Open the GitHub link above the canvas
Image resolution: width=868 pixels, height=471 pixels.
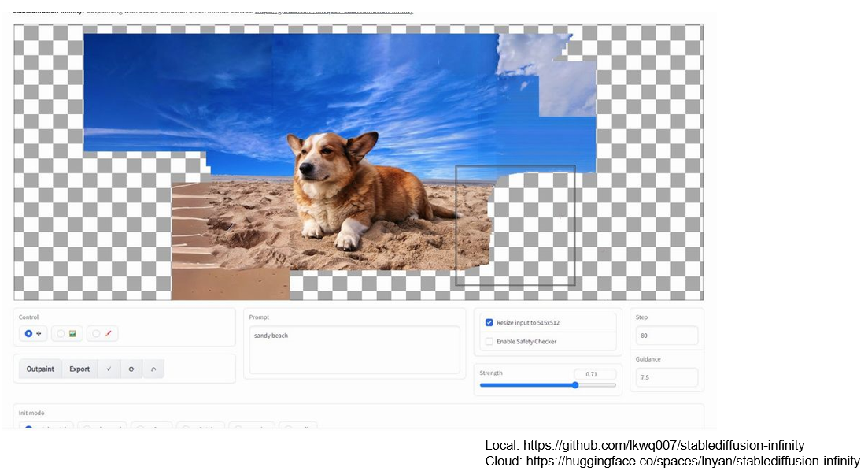[334, 11]
